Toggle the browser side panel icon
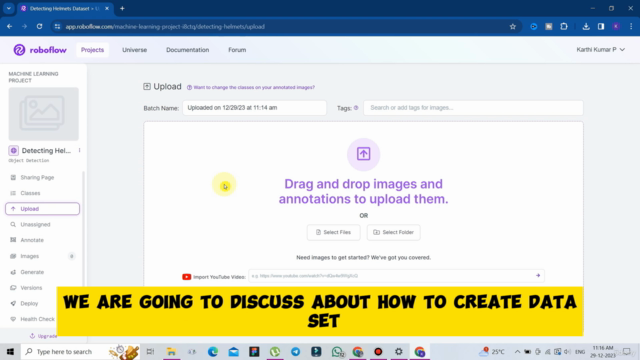 point(601,26)
